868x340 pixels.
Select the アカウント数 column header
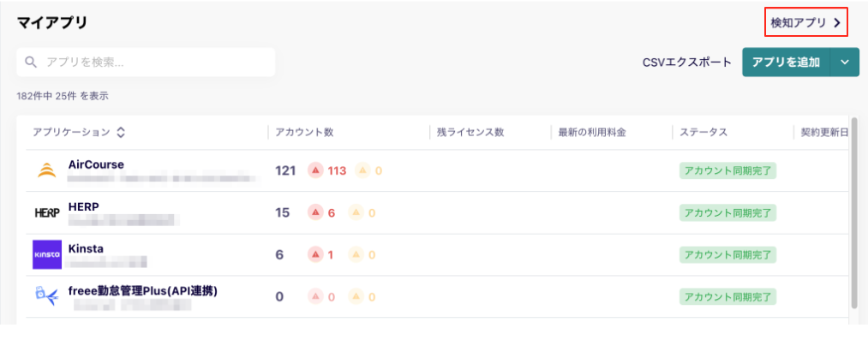(304, 133)
